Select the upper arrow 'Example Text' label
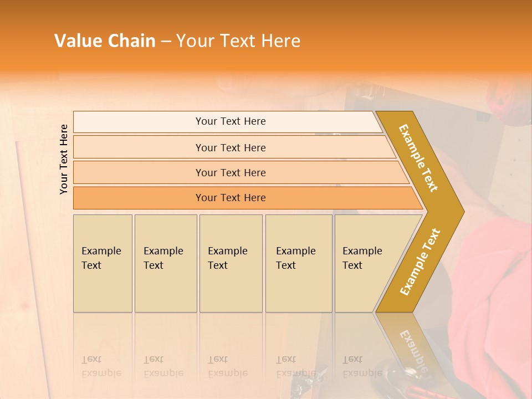 418,158
